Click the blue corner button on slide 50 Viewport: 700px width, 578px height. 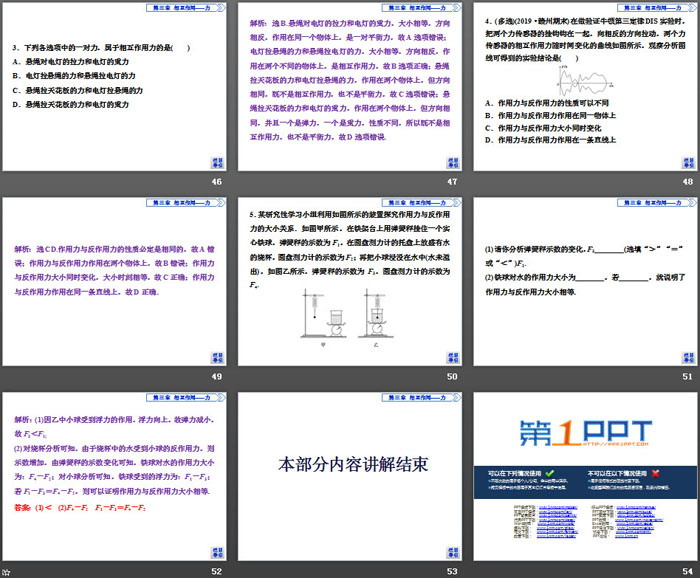(453, 357)
